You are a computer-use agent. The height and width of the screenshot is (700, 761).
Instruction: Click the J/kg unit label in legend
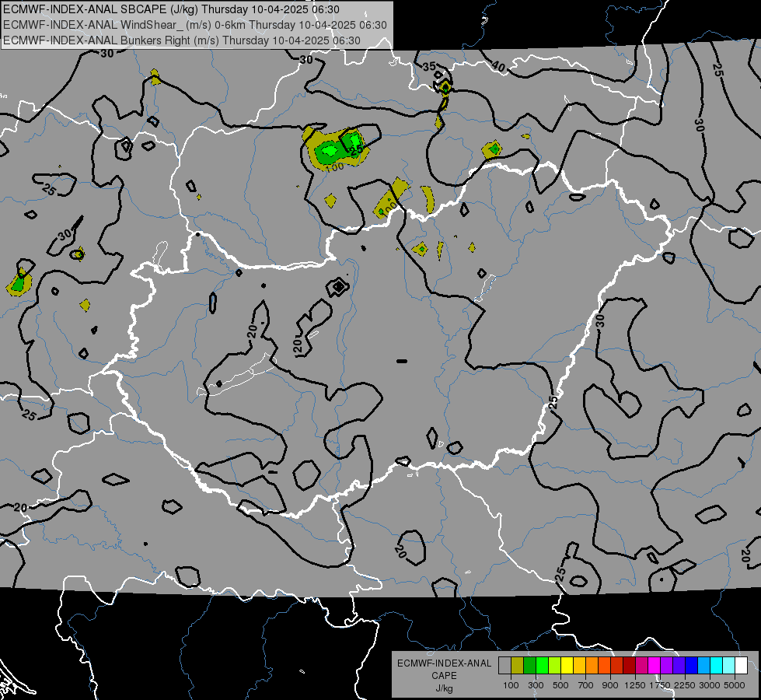point(444,688)
